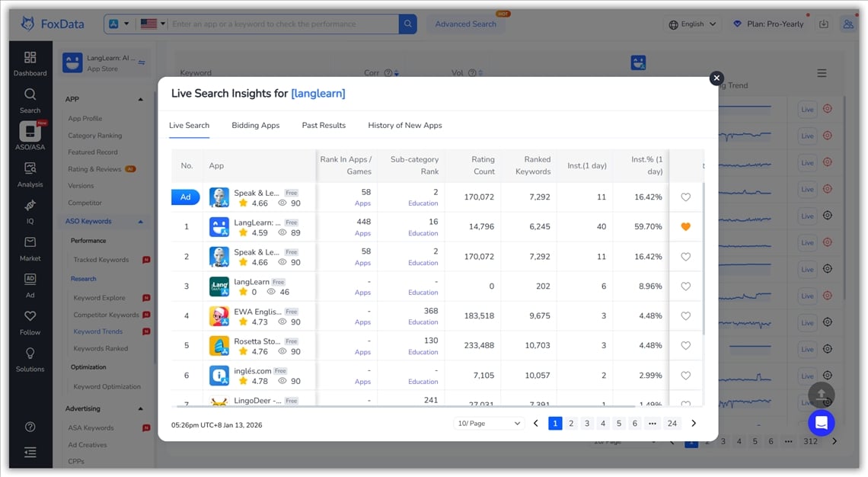Open the chat support bubble
The image size is (868, 477).
pyautogui.click(x=821, y=422)
